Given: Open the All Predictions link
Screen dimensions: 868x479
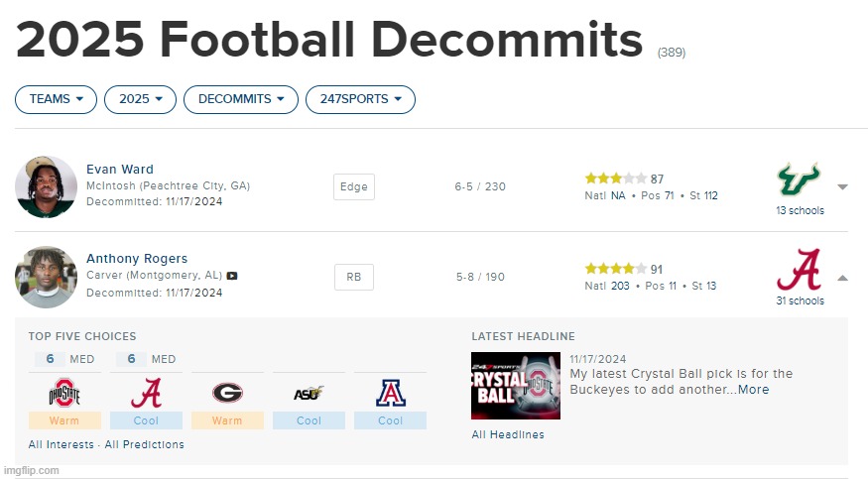Looking at the screenshot, I should point(145,444).
